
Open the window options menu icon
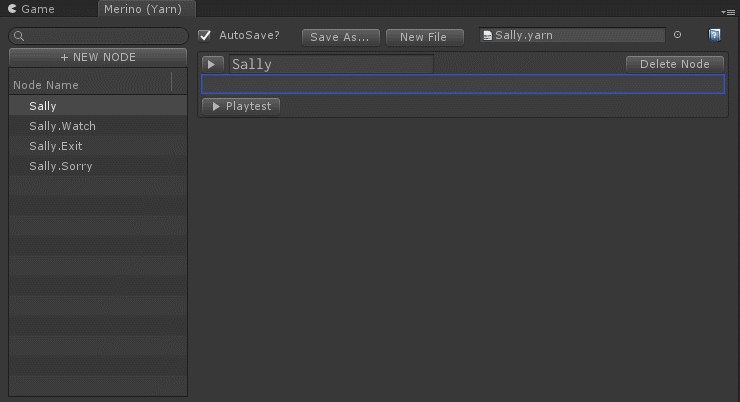pyautogui.click(x=726, y=10)
